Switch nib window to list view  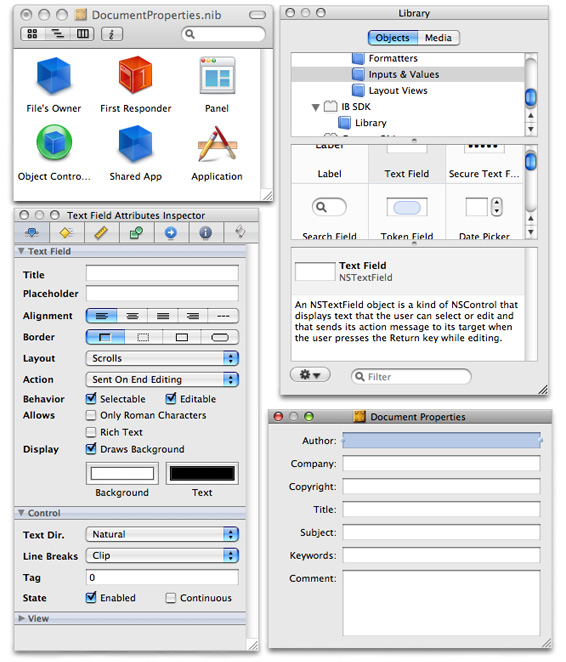click(57, 34)
